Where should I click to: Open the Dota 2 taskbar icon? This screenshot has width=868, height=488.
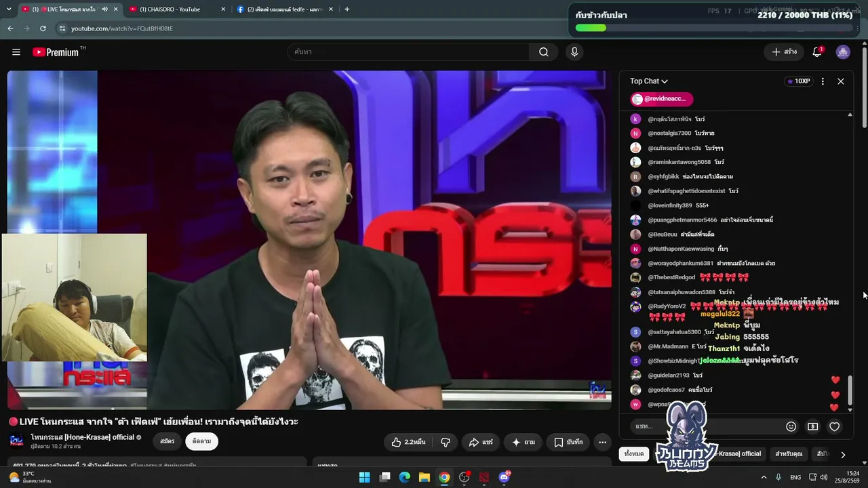coord(484,477)
